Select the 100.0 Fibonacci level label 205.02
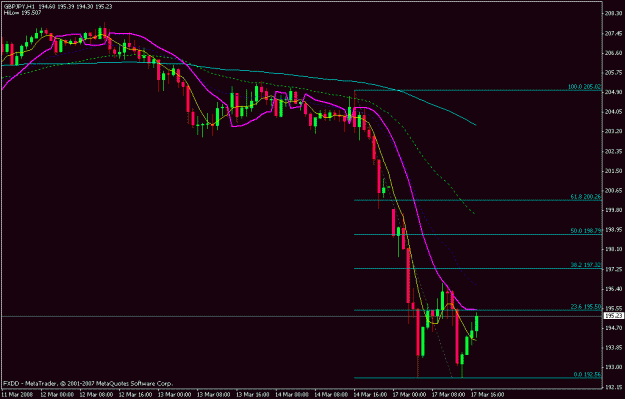 (x=584, y=86)
